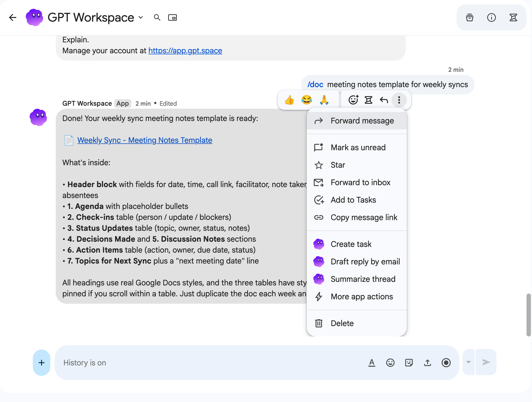The image size is (532, 402).
Task: Open threads panel icon in header
Action: pos(513,17)
